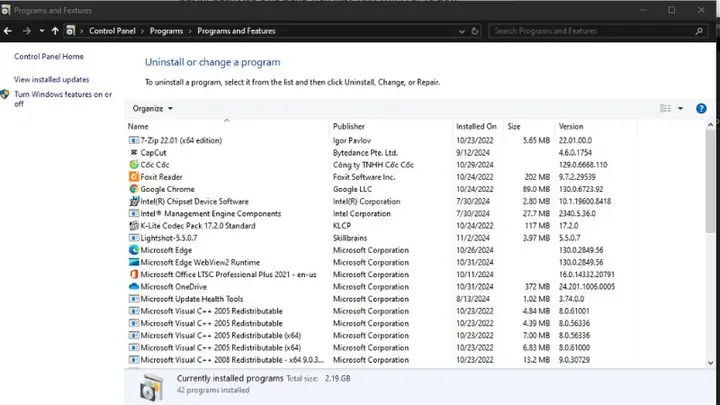Select the Foxit Reader program name
The height and width of the screenshot is (405, 720).
(x=161, y=177)
